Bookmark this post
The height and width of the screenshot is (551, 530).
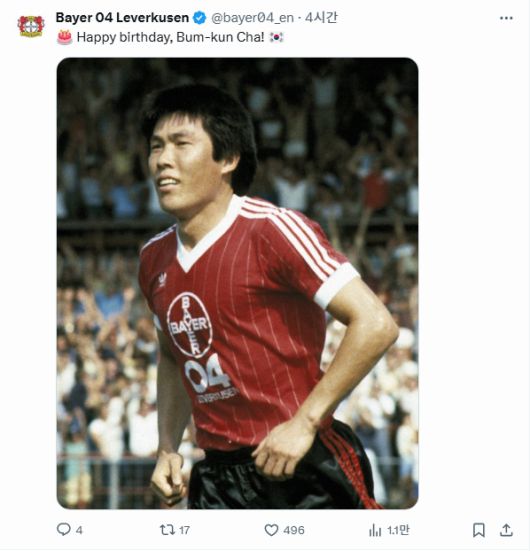coord(479,530)
